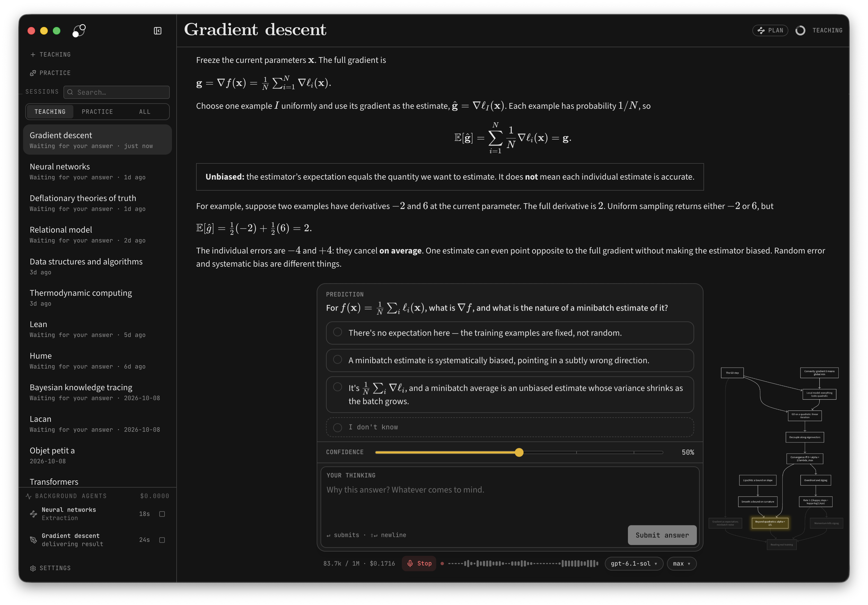Click the audio waveform level bar
The width and height of the screenshot is (868, 605).
pyautogui.click(x=523, y=564)
